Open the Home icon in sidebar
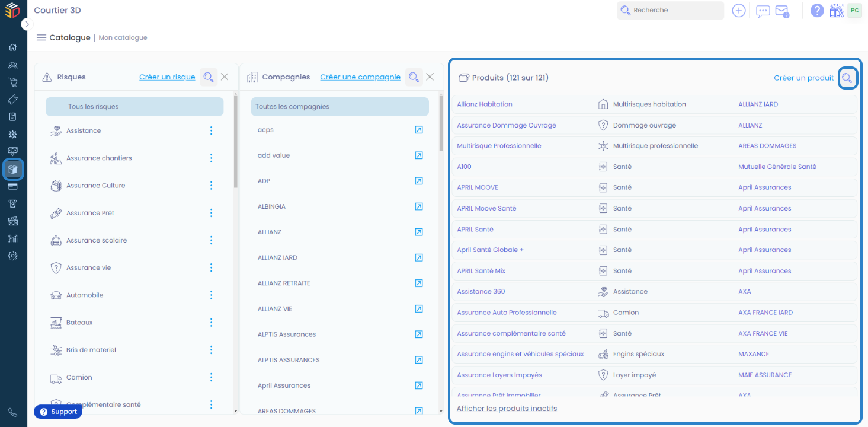The image size is (868, 427). tap(12, 47)
